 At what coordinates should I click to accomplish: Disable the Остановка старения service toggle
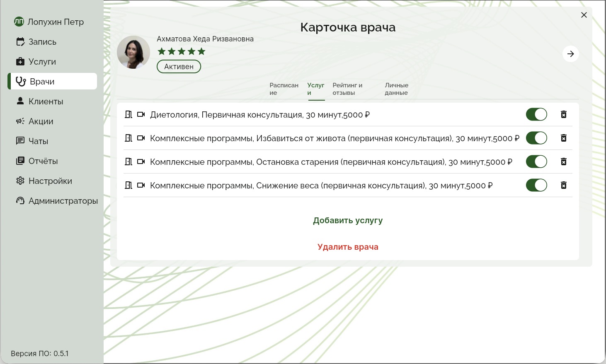pyautogui.click(x=536, y=162)
